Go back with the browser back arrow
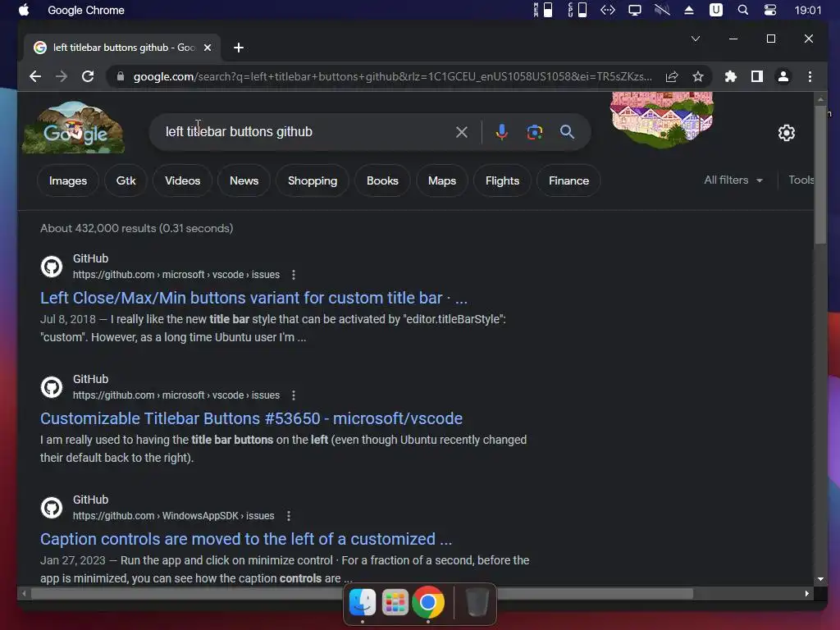840x630 pixels. coord(35,76)
